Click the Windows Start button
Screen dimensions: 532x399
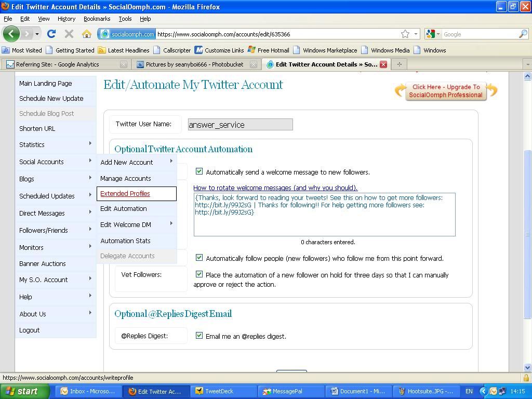21,391
